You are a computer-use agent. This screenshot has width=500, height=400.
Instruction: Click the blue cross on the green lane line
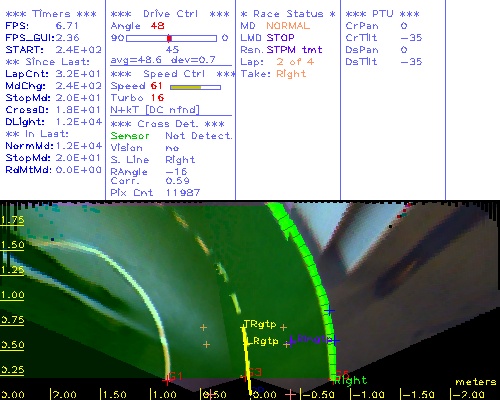pos(330,311)
